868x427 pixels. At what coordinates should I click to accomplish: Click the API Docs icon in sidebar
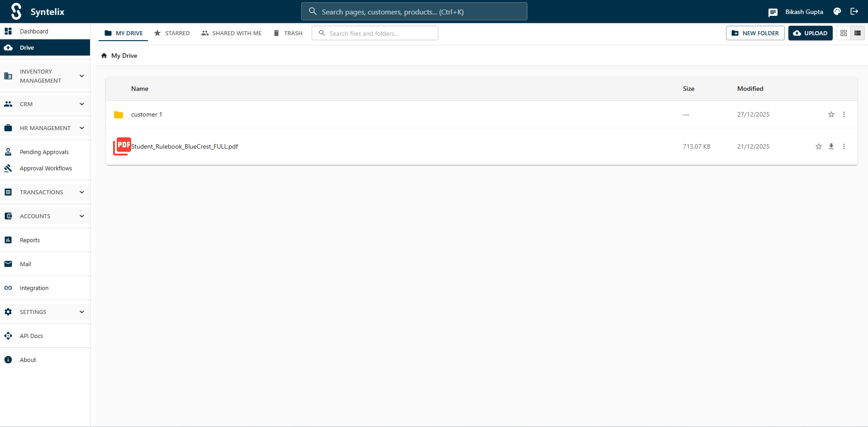(x=8, y=336)
